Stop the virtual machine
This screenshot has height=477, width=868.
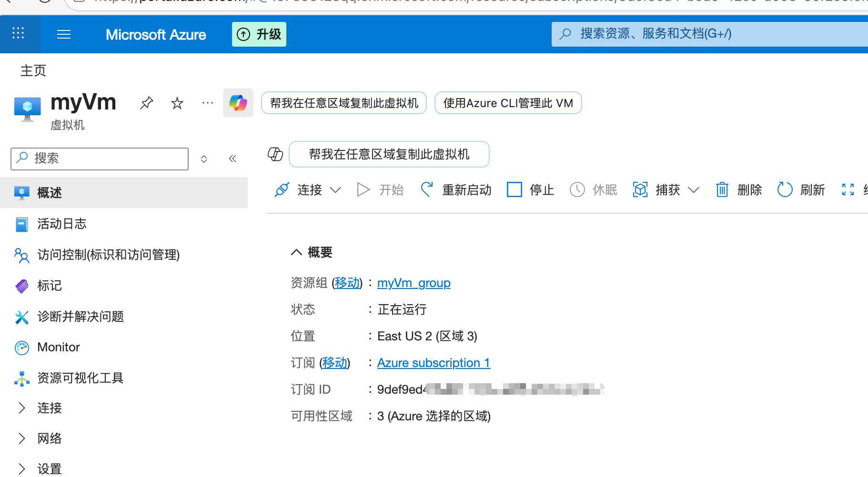pos(531,190)
